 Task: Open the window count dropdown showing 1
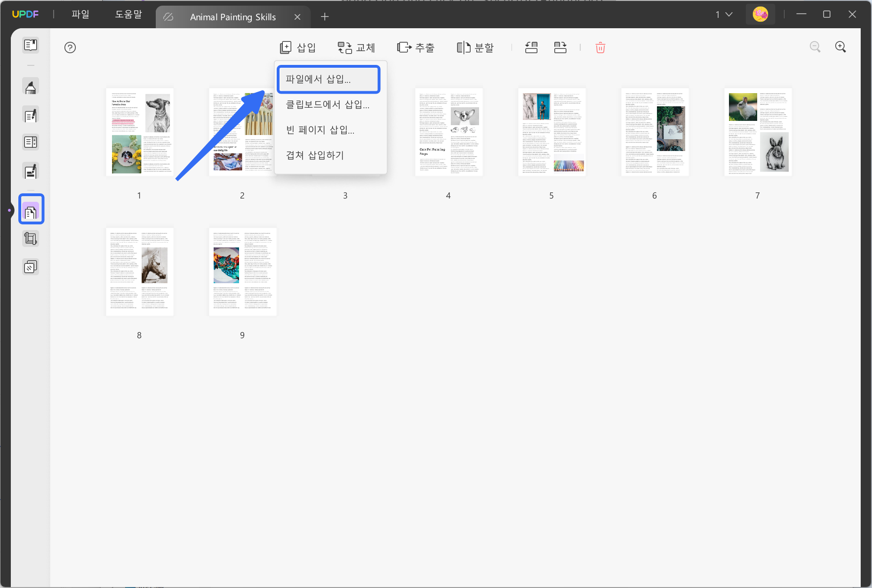(x=724, y=15)
